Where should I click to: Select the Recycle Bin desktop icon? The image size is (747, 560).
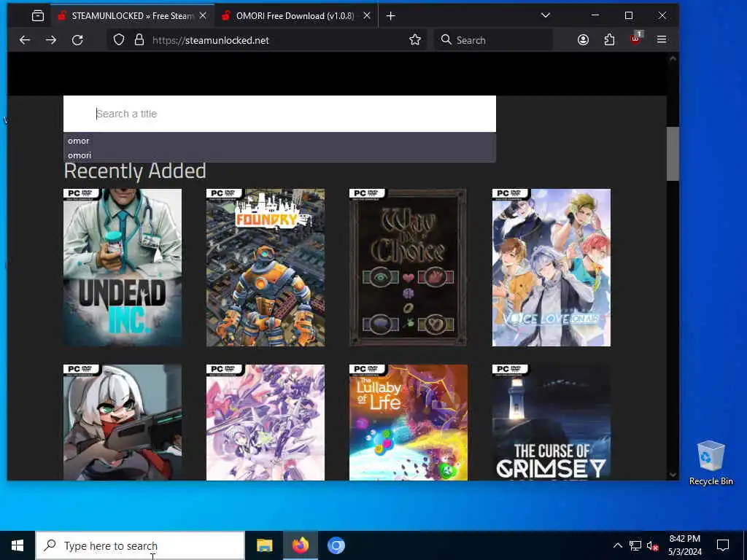[711, 463]
